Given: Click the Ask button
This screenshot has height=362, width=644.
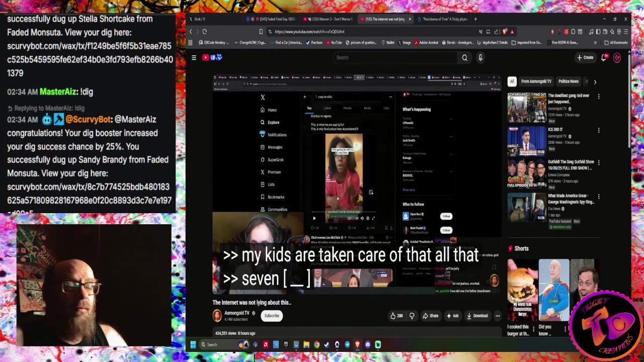Looking at the screenshot, I should pyautogui.click(x=453, y=316).
